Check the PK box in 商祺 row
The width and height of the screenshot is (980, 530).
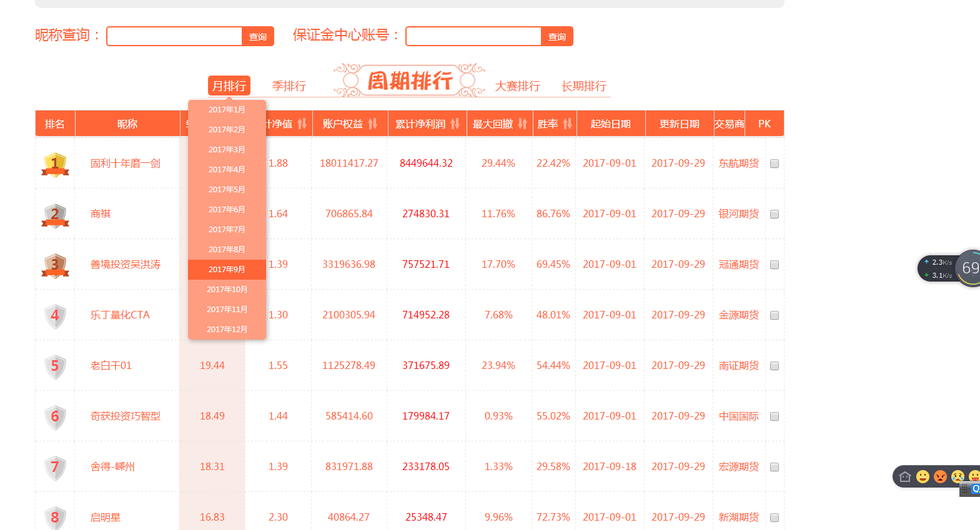pyautogui.click(x=775, y=214)
